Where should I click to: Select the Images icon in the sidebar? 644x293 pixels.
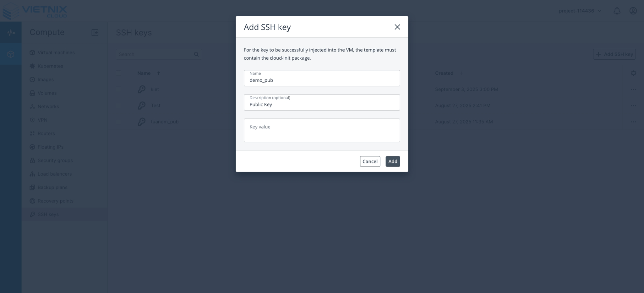(32, 79)
